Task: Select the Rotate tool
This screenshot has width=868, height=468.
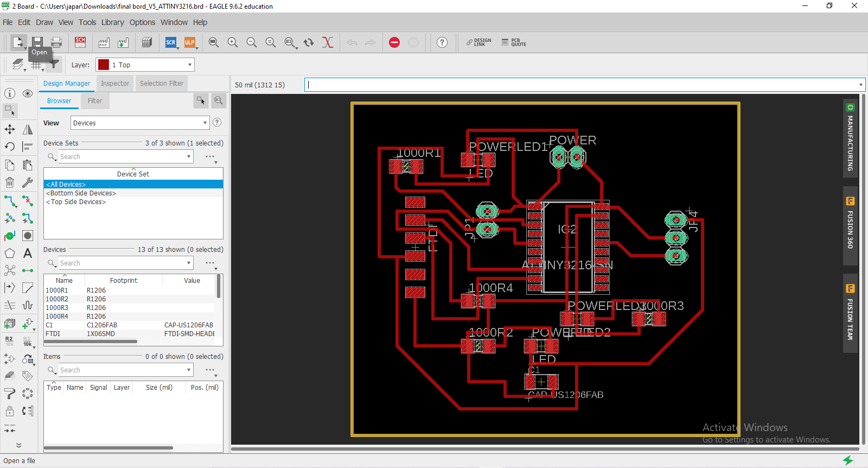Action: (10, 147)
